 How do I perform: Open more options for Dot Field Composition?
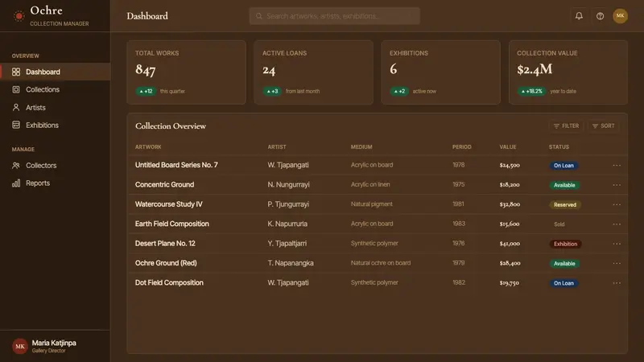tap(617, 283)
